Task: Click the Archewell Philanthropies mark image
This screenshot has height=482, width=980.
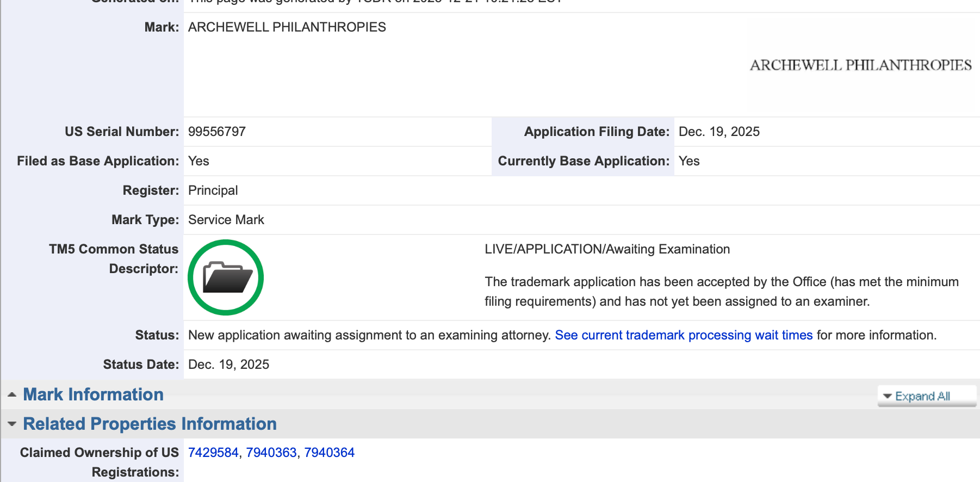Action: coord(860,65)
